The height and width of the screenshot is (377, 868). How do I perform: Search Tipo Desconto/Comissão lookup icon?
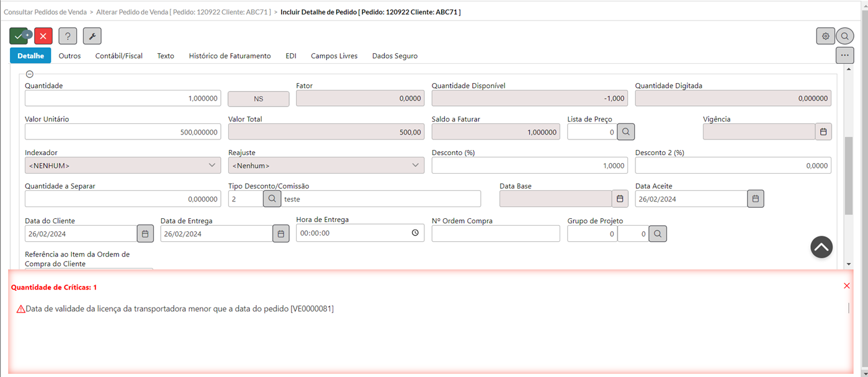pyautogui.click(x=272, y=198)
